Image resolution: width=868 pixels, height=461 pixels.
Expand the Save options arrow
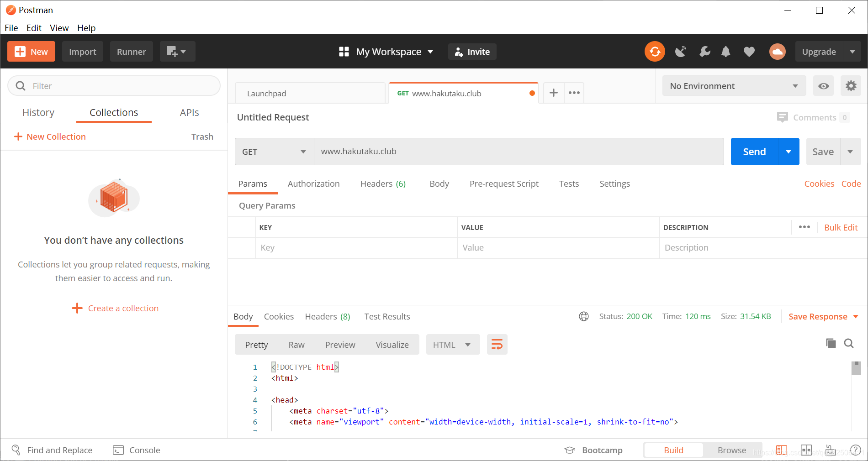[850, 152]
